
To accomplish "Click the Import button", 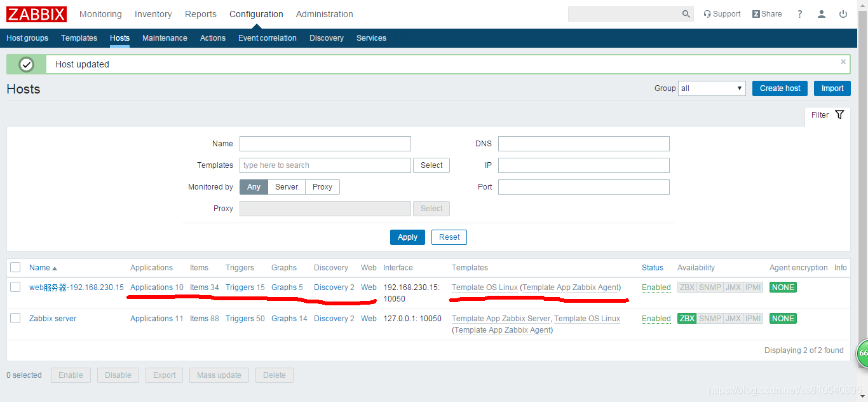I will pos(832,88).
